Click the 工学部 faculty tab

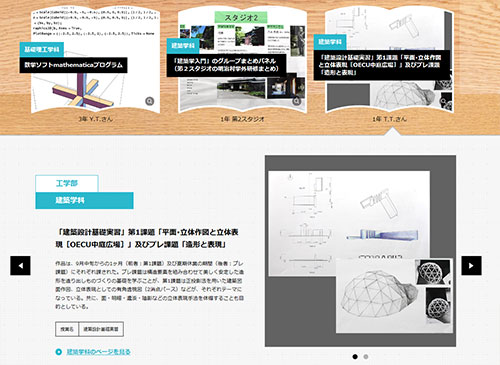[x=67, y=183]
